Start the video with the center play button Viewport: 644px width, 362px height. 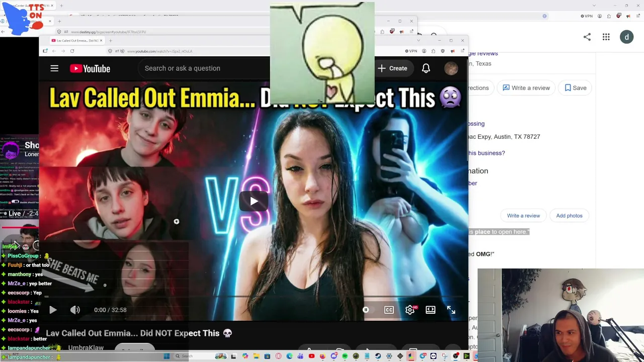click(254, 201)
